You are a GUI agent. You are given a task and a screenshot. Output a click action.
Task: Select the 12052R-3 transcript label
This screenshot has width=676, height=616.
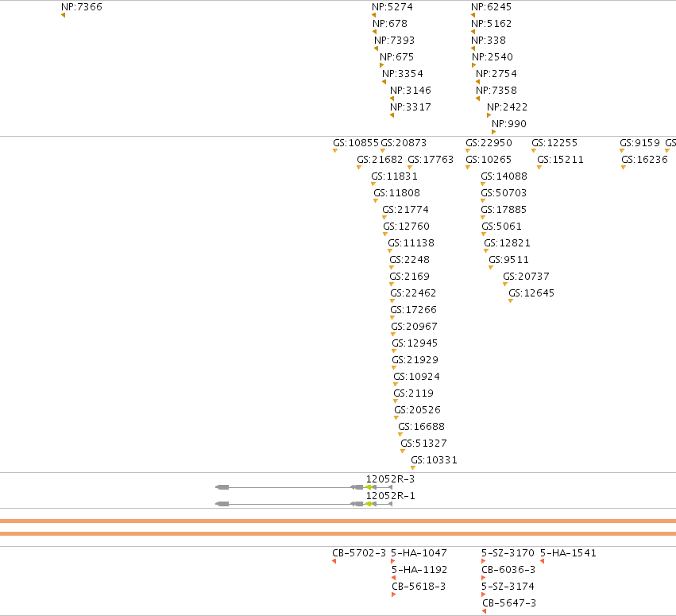click(x=390, y=479)
